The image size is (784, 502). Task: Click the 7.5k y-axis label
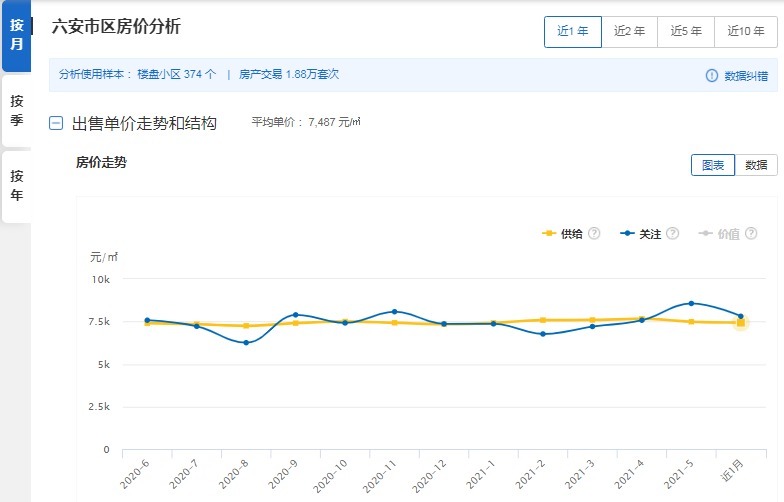[x=99, y=322]
